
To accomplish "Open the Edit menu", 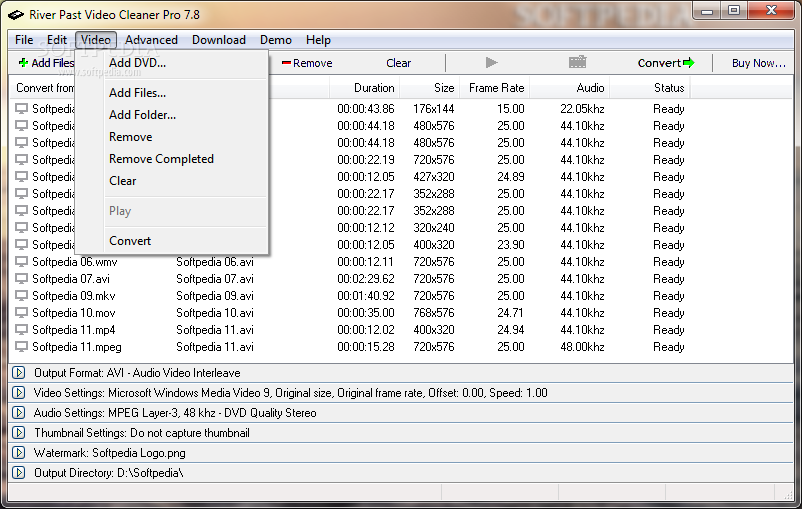I will click(x=57, y=40).
